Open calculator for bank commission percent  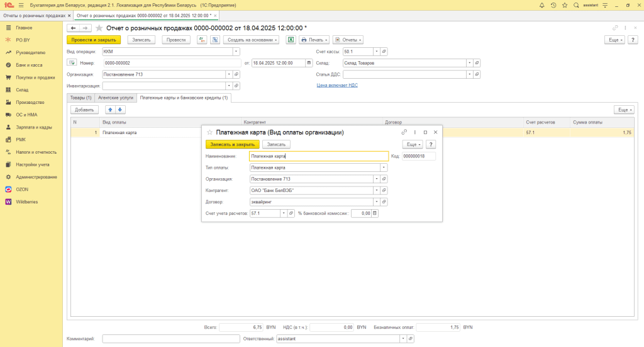point(375,213)
